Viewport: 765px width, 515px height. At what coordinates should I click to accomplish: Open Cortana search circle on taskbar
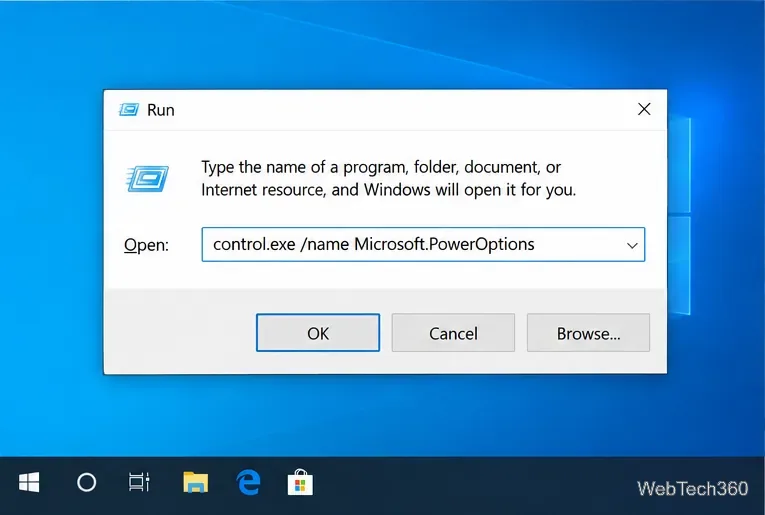pyautogui.click(x=86, y=483)
